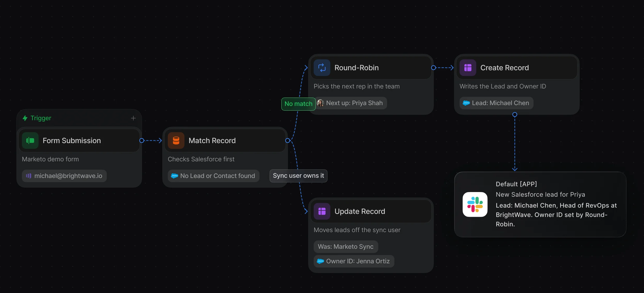
Task: Select the Create Record node title
Action: click(505, 68)
